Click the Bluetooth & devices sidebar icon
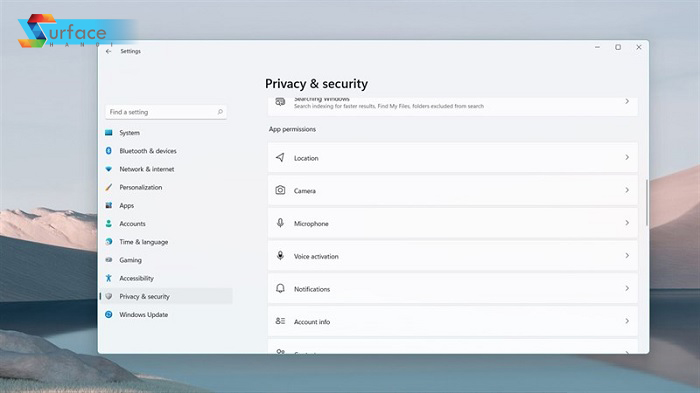 (108, 151)
